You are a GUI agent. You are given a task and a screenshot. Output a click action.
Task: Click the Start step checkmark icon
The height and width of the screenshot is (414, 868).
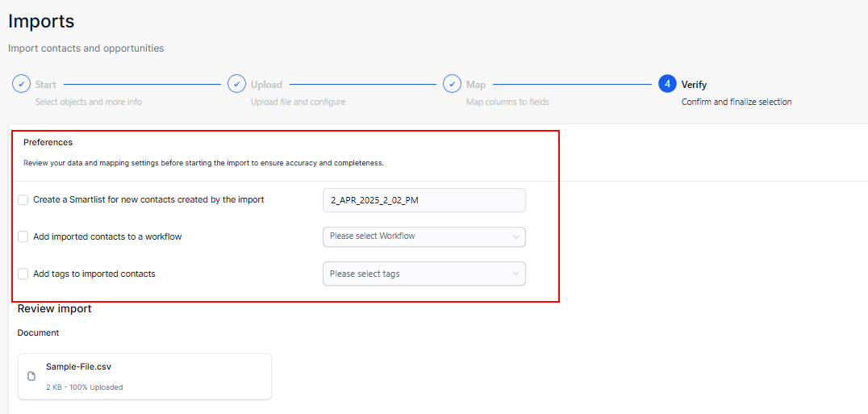pyautogui.click(x=21, y=85)
